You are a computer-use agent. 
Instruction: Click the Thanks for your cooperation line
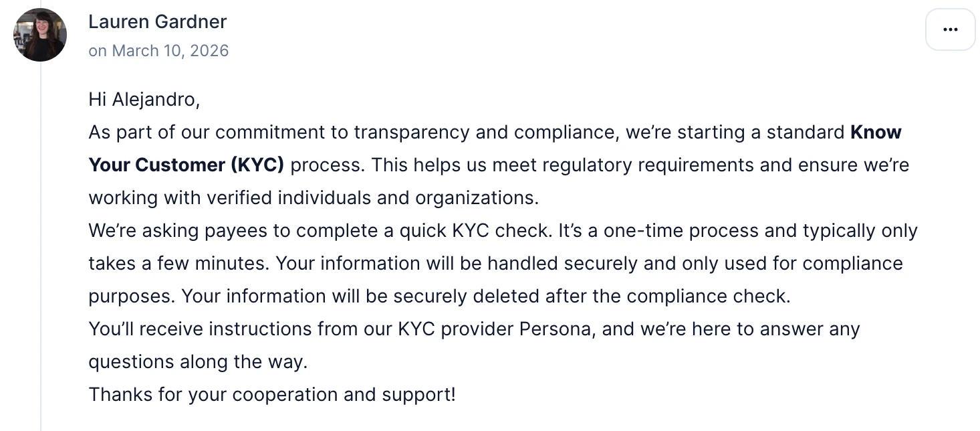pyautogui.click(x=271, y=394)
